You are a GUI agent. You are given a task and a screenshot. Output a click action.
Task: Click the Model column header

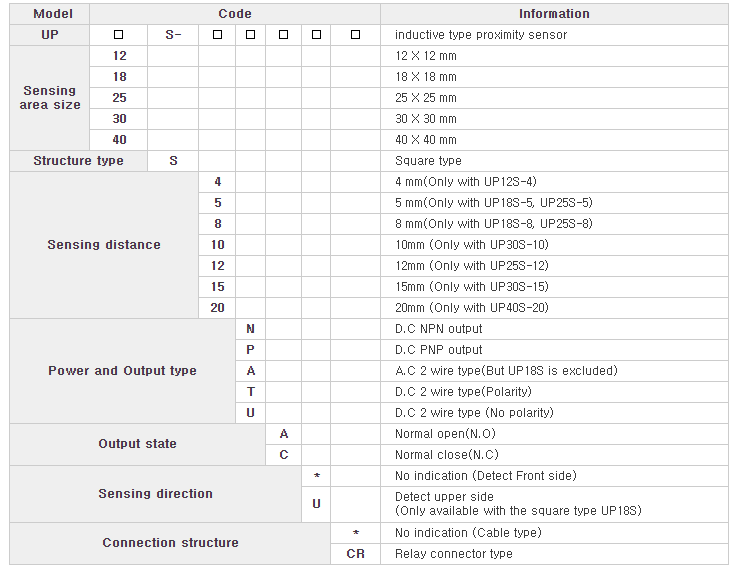50,14
